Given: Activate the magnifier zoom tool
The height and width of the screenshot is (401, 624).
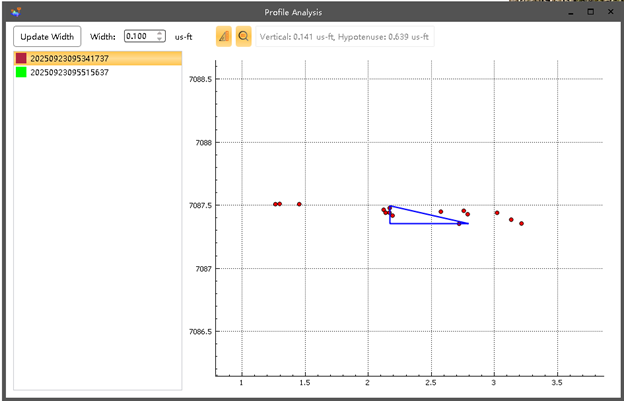Looking at the screenshot, I should pyautogui.click(x=243, y=36).
